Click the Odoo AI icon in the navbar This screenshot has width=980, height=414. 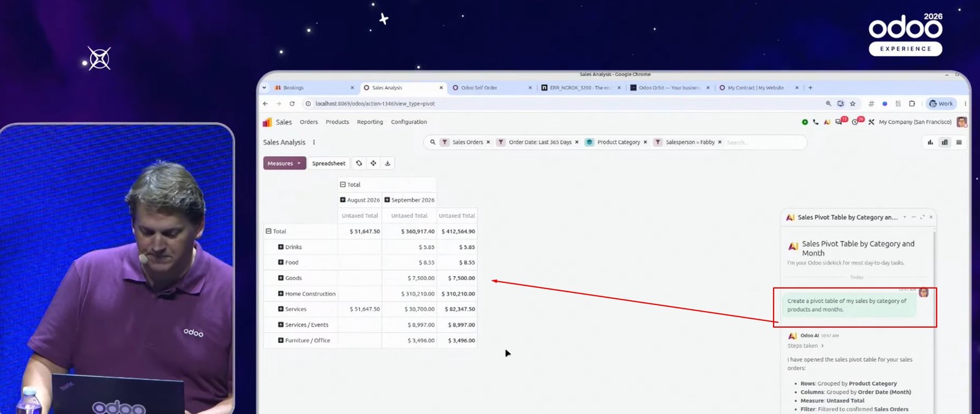point(827,122)
